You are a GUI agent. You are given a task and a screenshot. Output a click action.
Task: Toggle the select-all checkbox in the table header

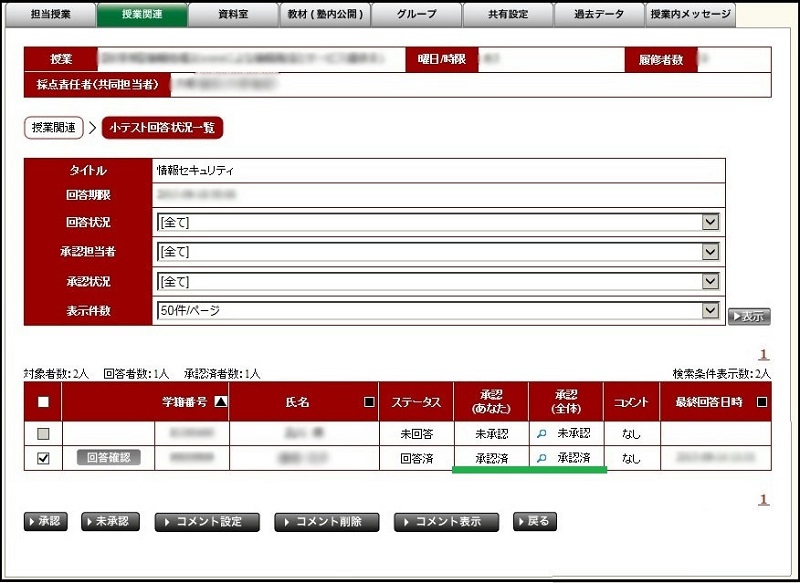pyautogui.click(x=42, y=402)
